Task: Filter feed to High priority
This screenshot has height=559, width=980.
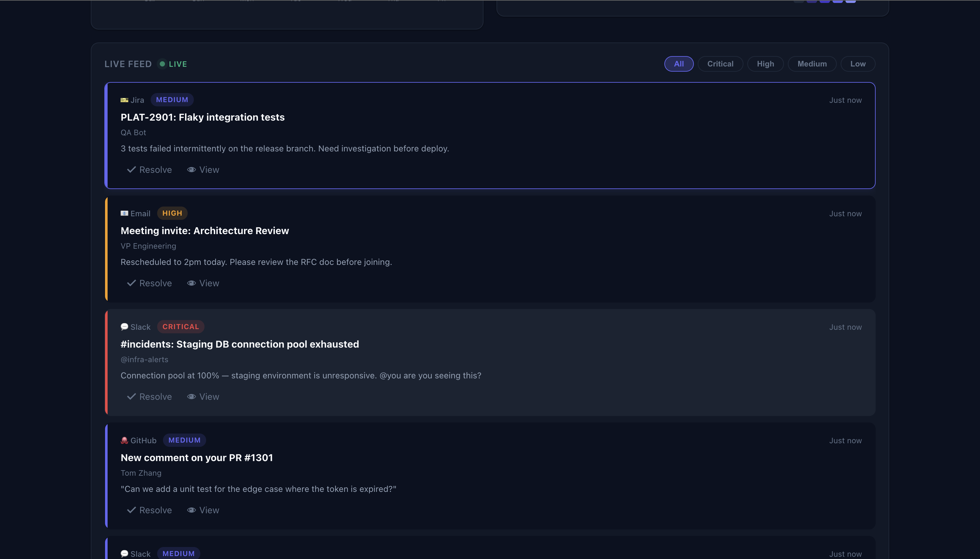Action: (765, 64)
